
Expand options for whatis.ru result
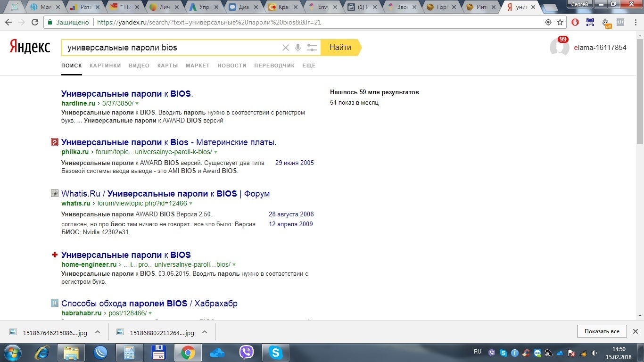190,204
